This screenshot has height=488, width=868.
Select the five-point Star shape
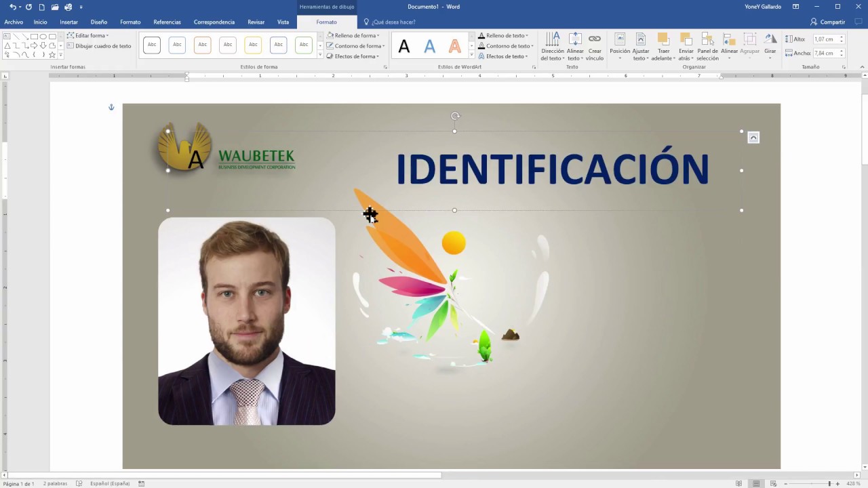point(52,54)
